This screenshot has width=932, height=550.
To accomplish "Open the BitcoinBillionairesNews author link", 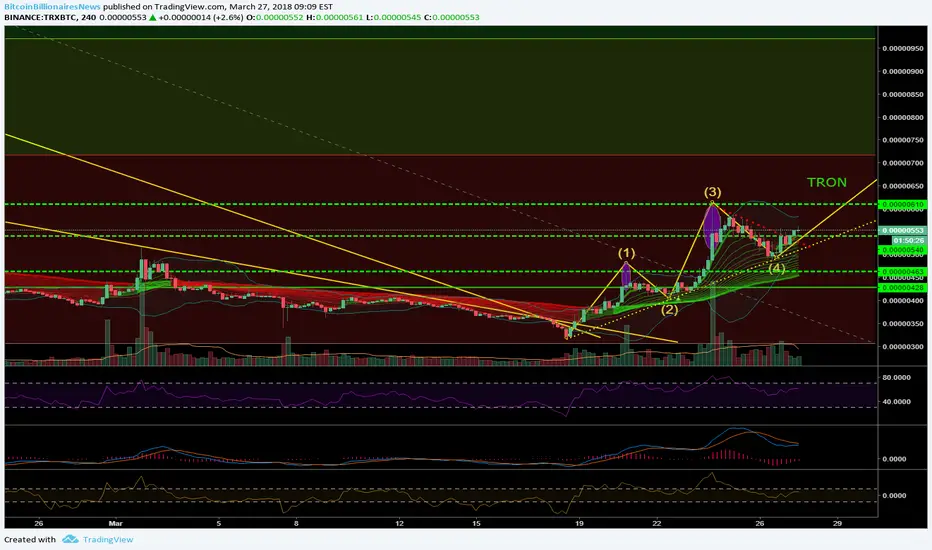I will [52, 7].
